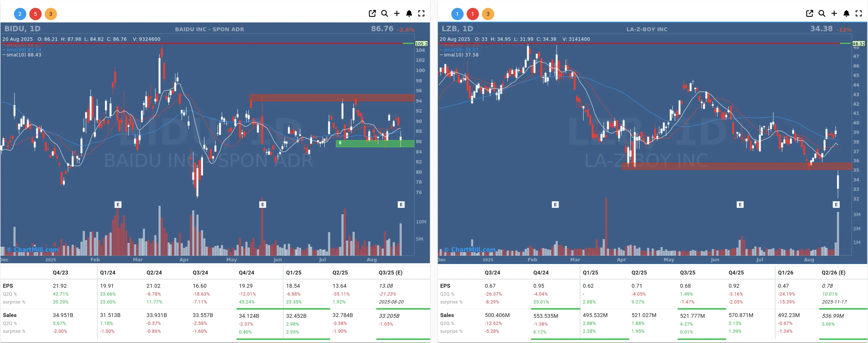This screenshot has height=343, width=868.
Task: Click BIDU estimated EPS 13.08
Action: 386,286
